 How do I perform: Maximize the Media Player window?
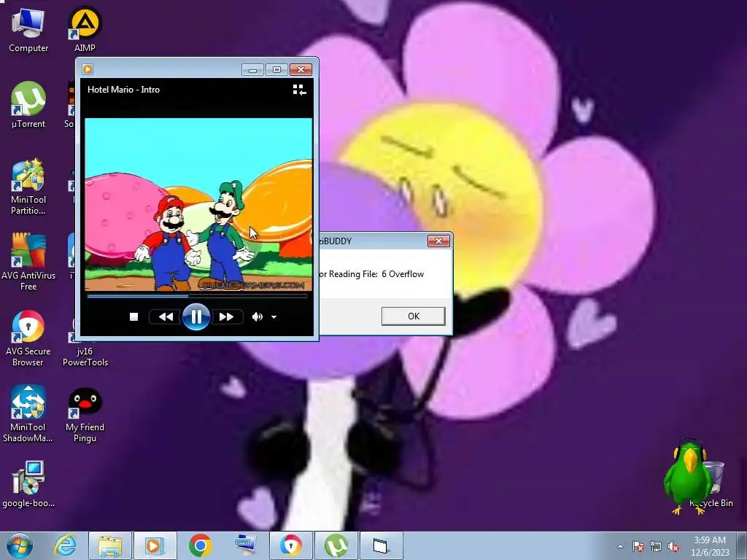[276, 70]
